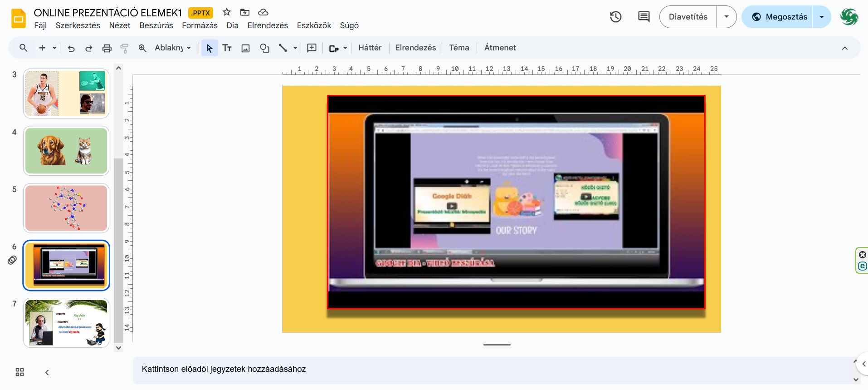The height and width of the screenshot is (390, 868).
Task: Choose the select arrow cursor tool
Action: 209,48
